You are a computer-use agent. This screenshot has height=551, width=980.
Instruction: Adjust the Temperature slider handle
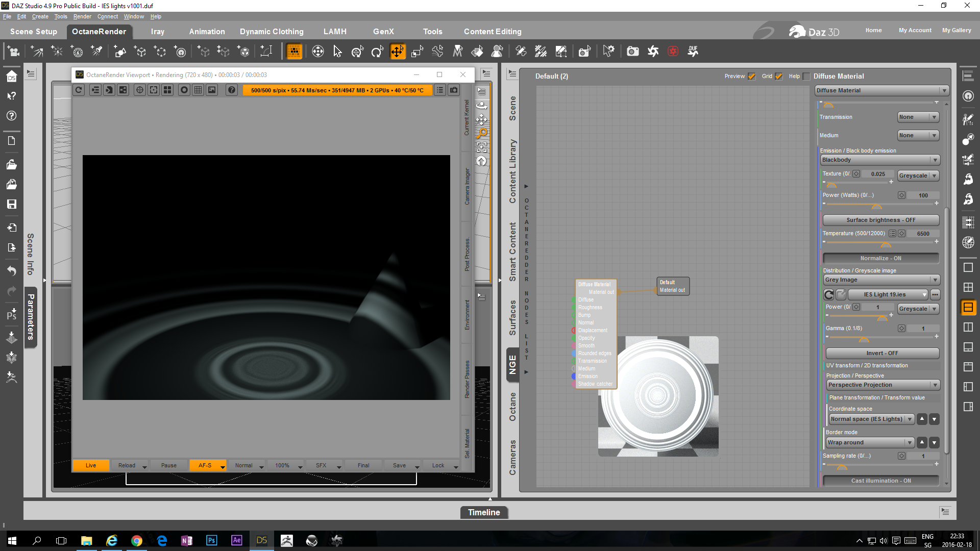[x=886, y=245]
